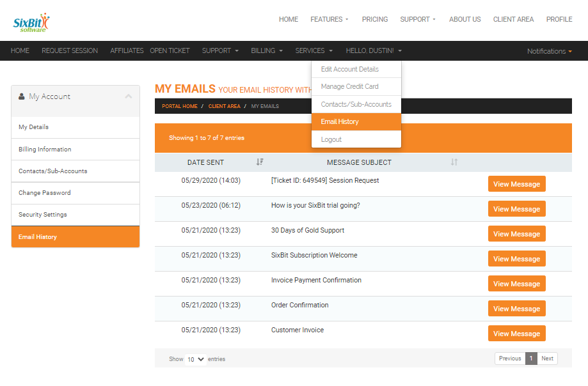View the Session Request ticket message
588x386 pixels.
(x=516, y=184)
